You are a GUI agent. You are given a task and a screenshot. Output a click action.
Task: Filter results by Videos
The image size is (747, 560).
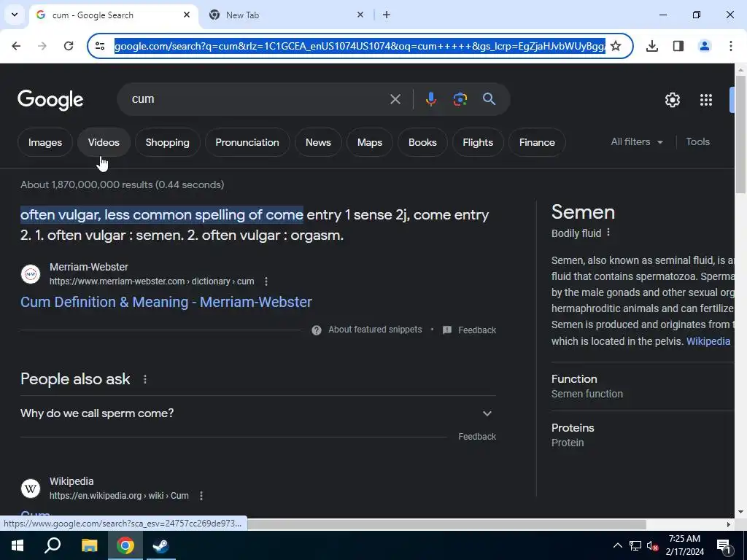coord(104,142)
